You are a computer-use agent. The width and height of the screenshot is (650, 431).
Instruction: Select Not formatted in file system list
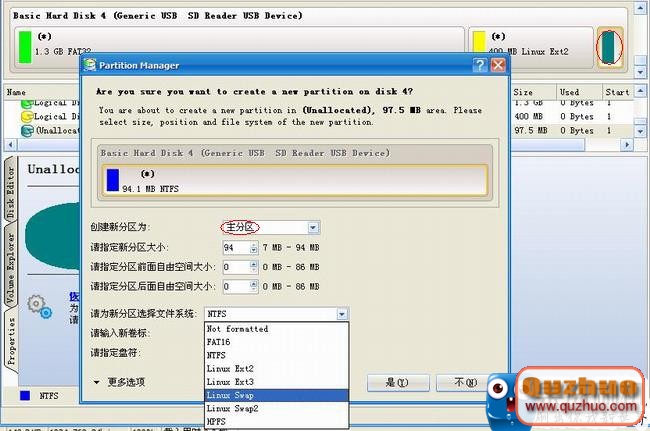click(x=276, y=329)
